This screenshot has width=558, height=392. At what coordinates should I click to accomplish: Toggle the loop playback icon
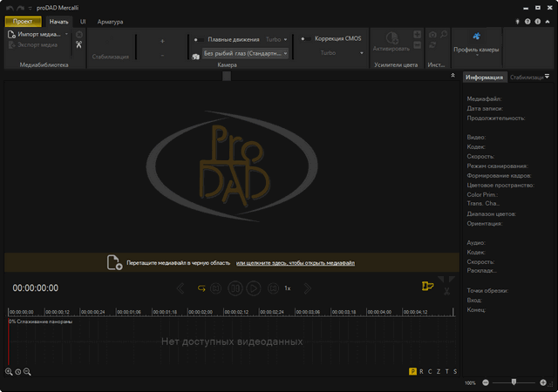pyautogui.click(x=201, y=287)
